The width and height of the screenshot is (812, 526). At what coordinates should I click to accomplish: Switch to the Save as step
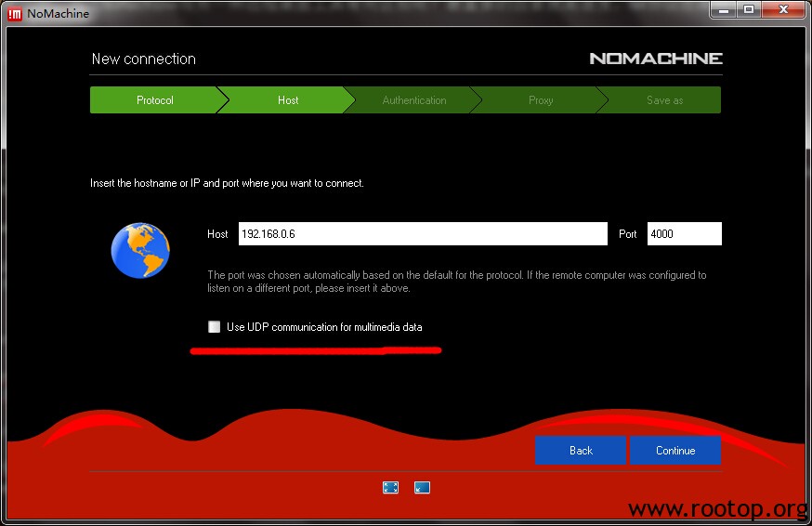[664, 100]
